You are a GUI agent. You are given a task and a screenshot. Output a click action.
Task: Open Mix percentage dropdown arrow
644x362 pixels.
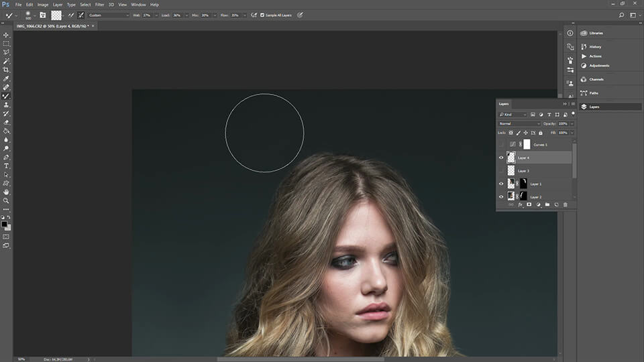[x=215, y=15]
